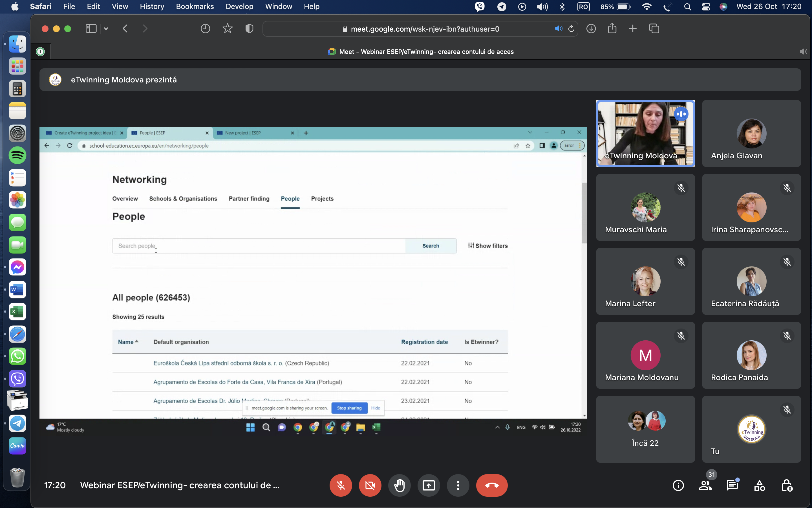The height and width of the screenshot is (508, 812).
Task: Unmute the microphone in Meet controls
Action: pyautogui.click(x=341, y=485)
